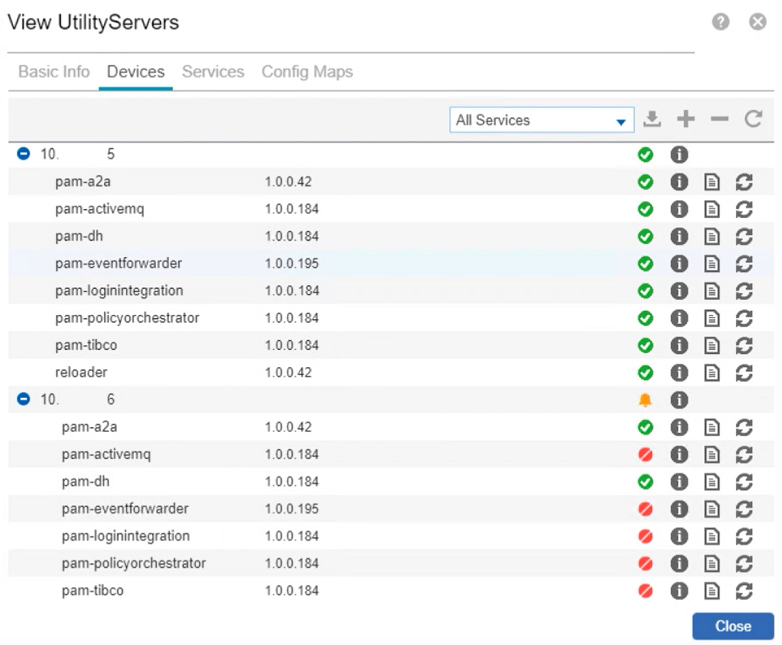Refresh the device list from the toolbar
The width and height of the screenshot is (782, 645).
point(753,120)
